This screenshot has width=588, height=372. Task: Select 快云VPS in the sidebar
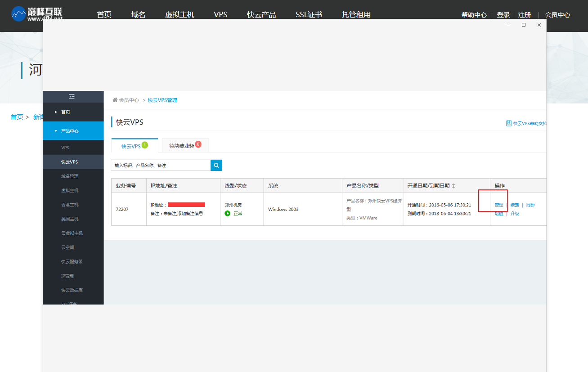click(73, 162)
